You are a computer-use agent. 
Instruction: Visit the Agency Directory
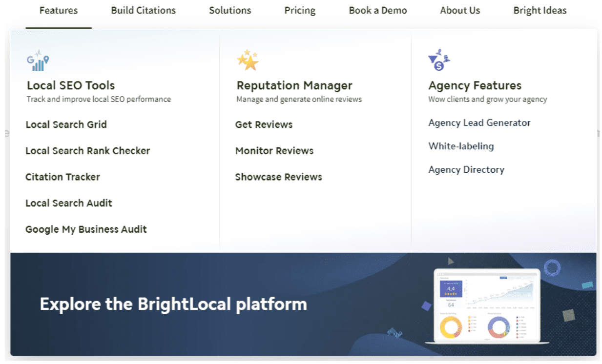[466, 170]
